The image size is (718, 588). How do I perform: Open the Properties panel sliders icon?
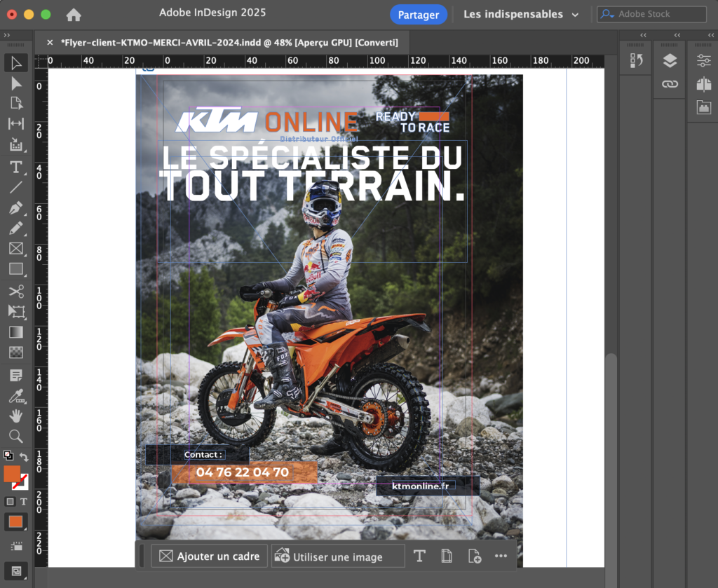(x=703, y=60)
